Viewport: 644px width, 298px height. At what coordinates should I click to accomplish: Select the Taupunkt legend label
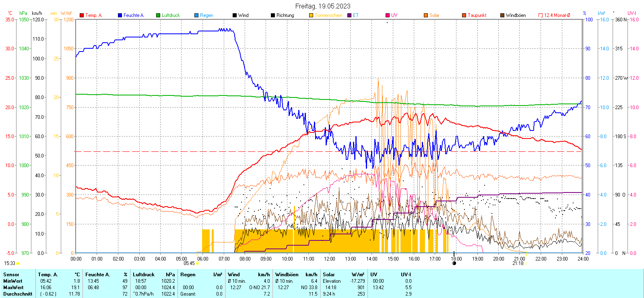coord(477,15)
